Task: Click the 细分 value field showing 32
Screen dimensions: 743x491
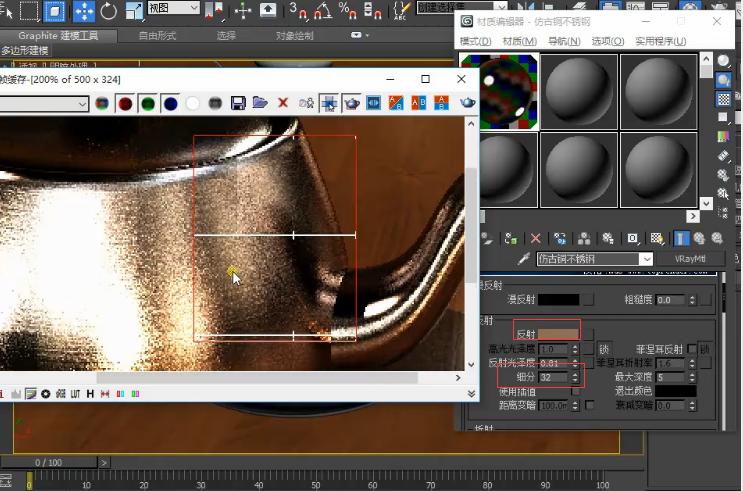Action: pyautogui.click(x=553, y=377)
